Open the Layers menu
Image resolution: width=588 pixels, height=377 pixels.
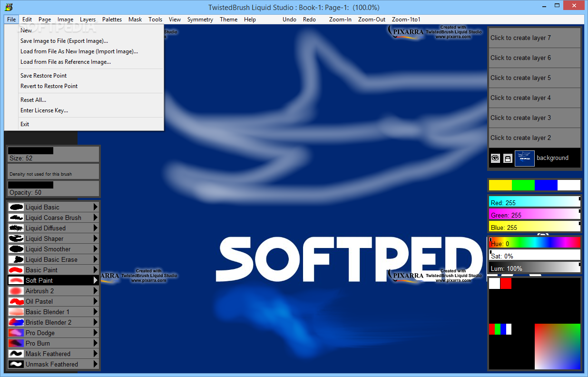(x=88, y=20)
